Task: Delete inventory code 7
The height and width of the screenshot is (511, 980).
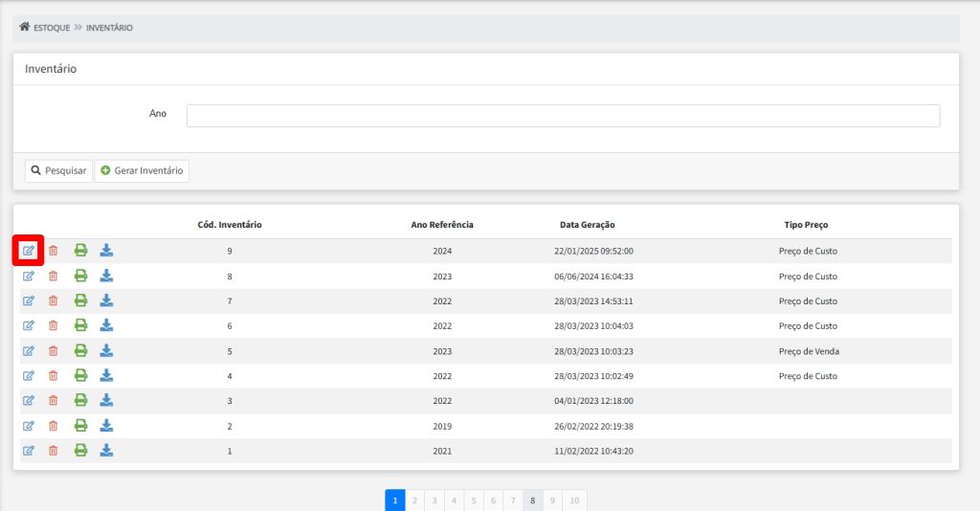Action: point(54,300)
